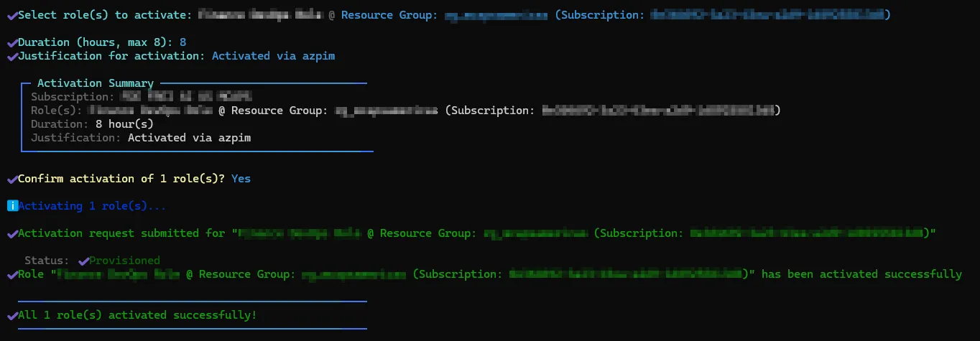Click the blue "Activated via azpim" prompt answer
Image resolution: width=980 pixels, height=341 pixels.
(x=273, y=56)
